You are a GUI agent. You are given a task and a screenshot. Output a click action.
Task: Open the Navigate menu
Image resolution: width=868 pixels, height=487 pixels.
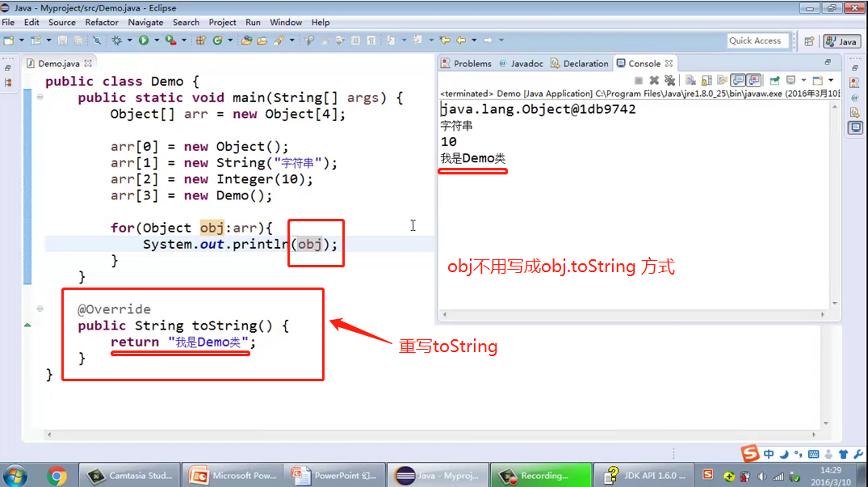[x=145, y=22]
